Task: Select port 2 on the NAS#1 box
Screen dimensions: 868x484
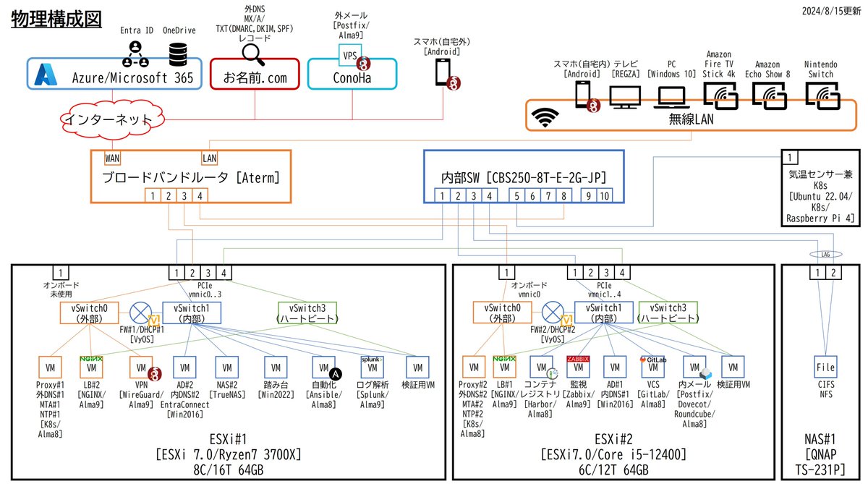Action: [x=834, y=273]
